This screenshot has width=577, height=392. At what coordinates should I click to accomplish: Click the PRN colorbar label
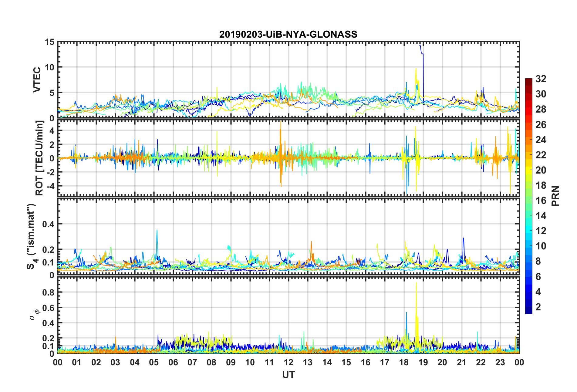tap(555, 196)
